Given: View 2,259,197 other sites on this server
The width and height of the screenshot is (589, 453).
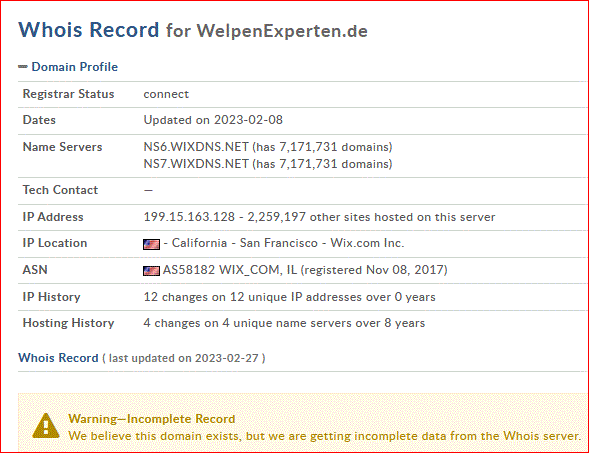Looking at the screenshot, I should [x=371, y=217].
